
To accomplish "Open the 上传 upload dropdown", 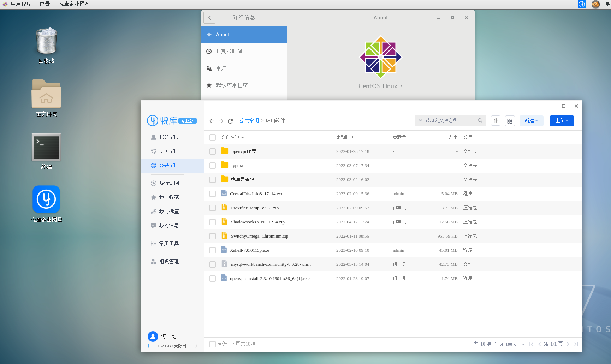I will pos(562,121).
